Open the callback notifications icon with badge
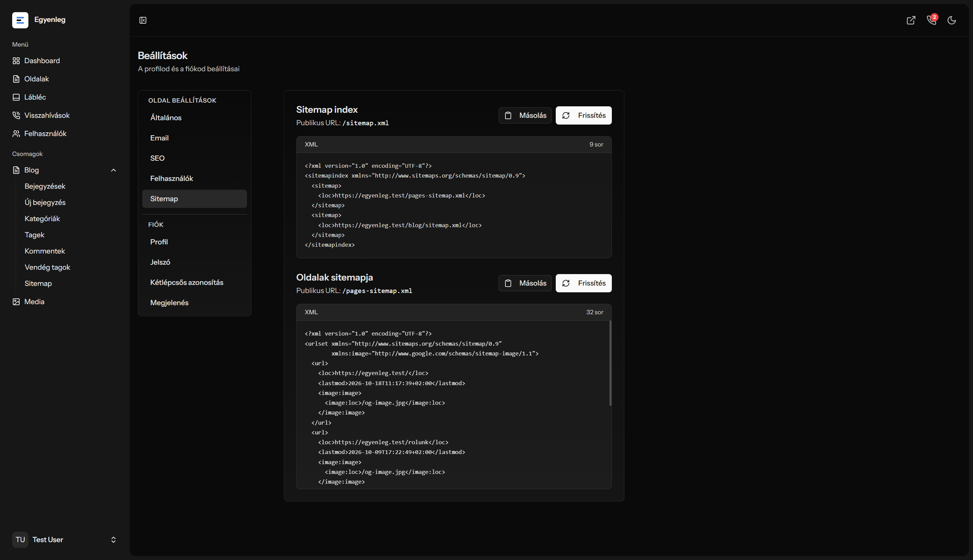This screenshot has height=560, width=973. pos(931,20)
